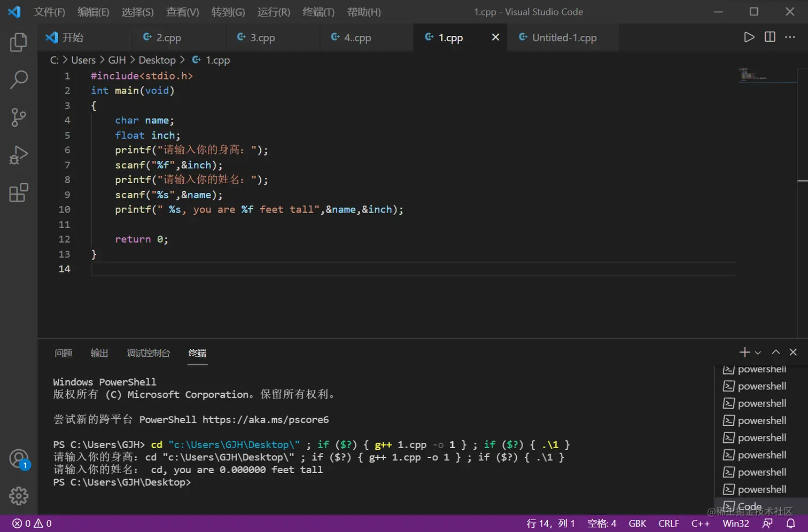Open the Manage gear menu
Screen dimensions: 808x532
(19, 496)
